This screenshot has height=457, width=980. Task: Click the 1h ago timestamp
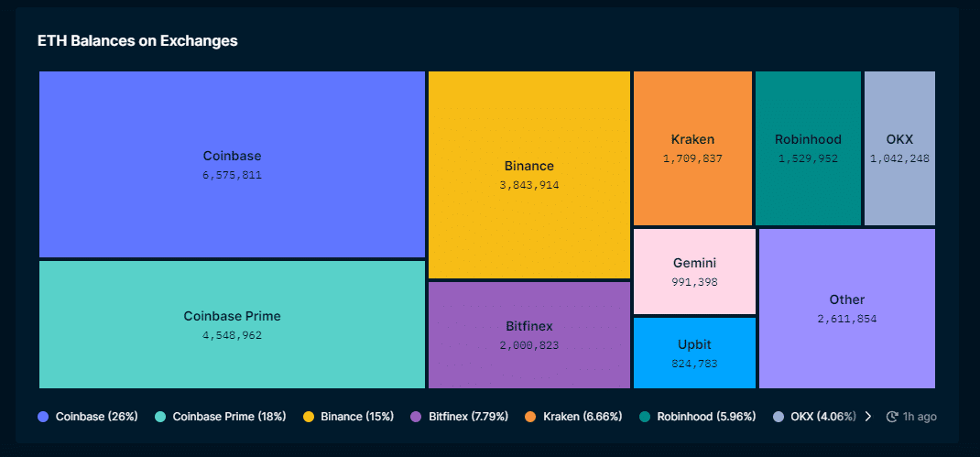920,417
